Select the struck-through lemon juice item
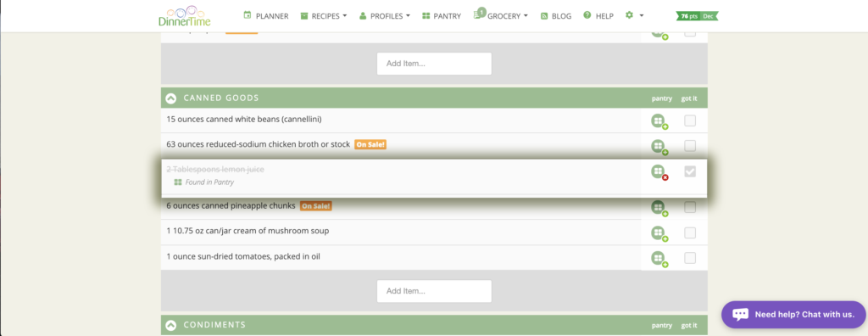Viewport: 868px width, 336px height. [215, 170]
